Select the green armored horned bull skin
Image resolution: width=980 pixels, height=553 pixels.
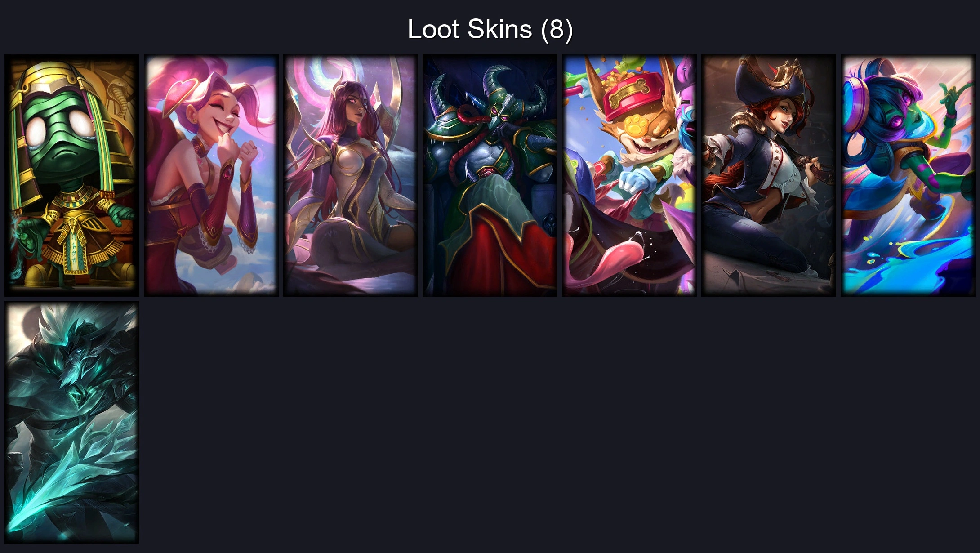click(x=490, y=175)
